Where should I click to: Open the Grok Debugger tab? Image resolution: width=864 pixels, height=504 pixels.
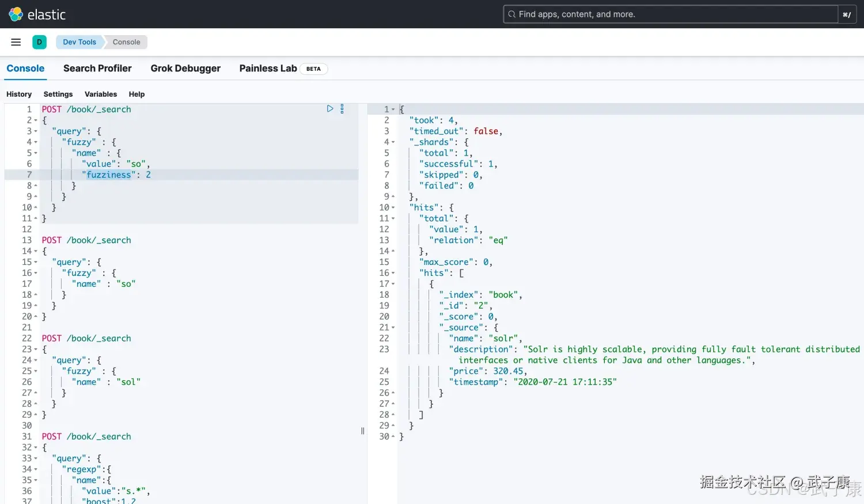point(185,69)
